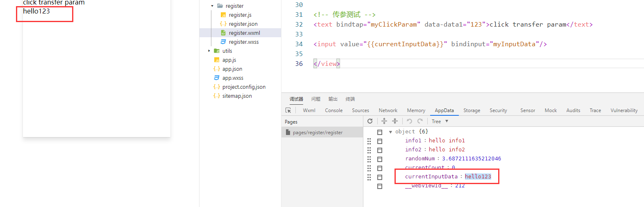The width and height of the screenshot is (644, 207).
Task: Click the drag handle beside currentInputData
Action: tap(369, 177)
